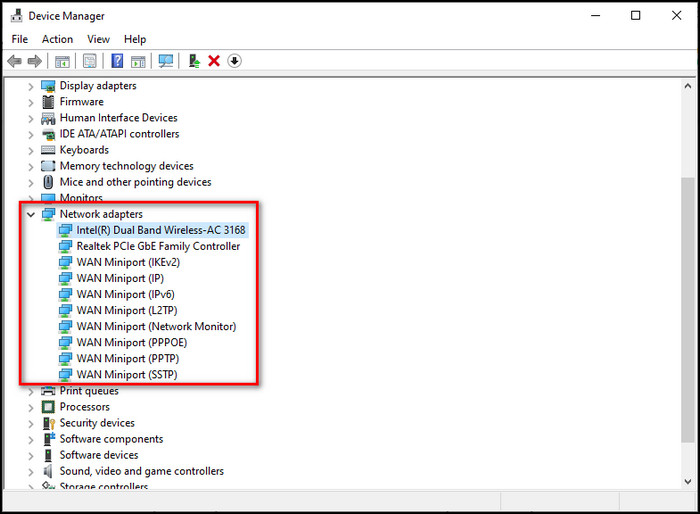Click the blue Help question mark icon
The height and width of the screenshot is (514, 700).
pyautogui.click(x=117, y=61)
